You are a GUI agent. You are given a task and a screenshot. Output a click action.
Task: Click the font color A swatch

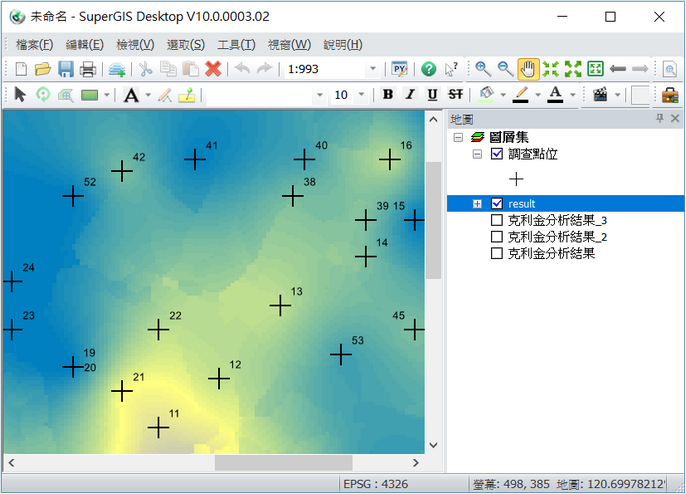coord(555,95)
